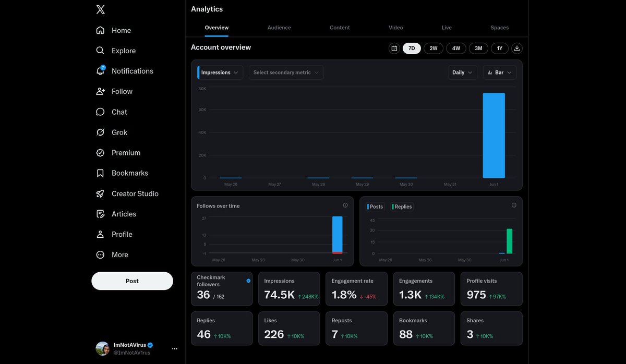Click the green Jun 1 replies bar
This screenshot has height=364, width=626.
tap(509, 241)
